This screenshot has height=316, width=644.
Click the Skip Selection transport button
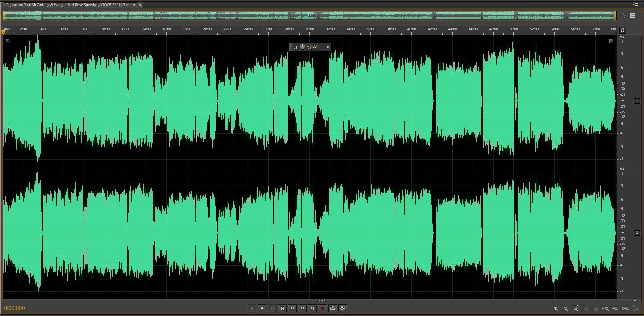coord(343,308)
